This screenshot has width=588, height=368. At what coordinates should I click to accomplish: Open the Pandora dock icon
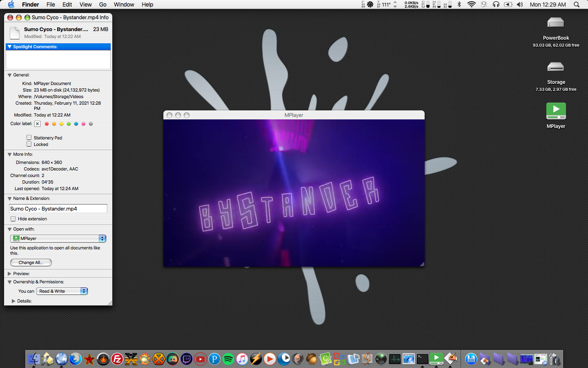pos(214,359)
